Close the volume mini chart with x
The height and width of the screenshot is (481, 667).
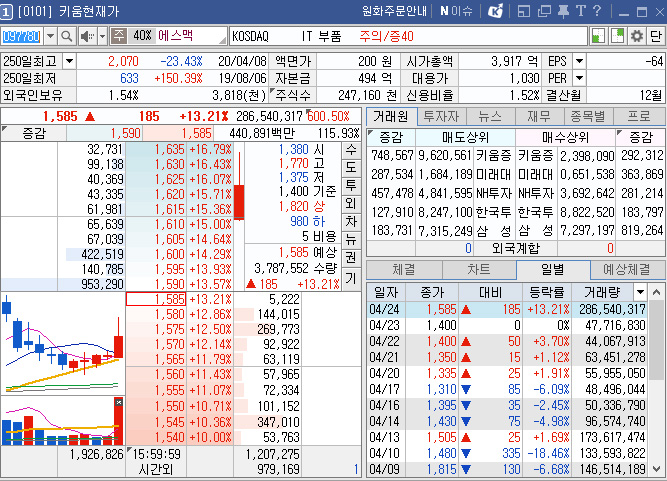click(119, 402)
